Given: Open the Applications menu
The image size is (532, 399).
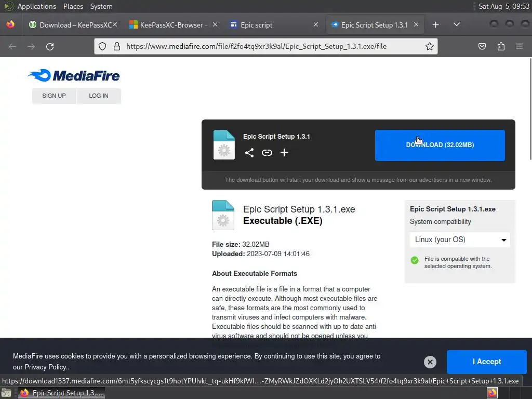Looking at the screenshot, I should click(37, 6).
